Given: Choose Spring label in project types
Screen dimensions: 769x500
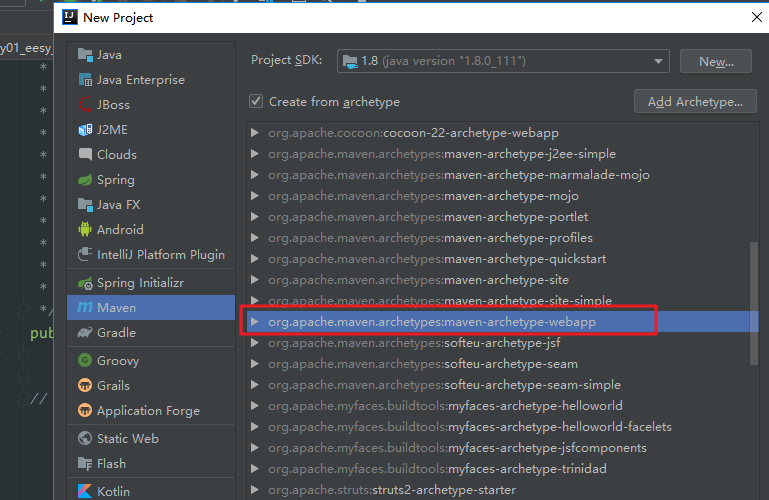Looking at the screenshot, I should (x=116, y=180).
